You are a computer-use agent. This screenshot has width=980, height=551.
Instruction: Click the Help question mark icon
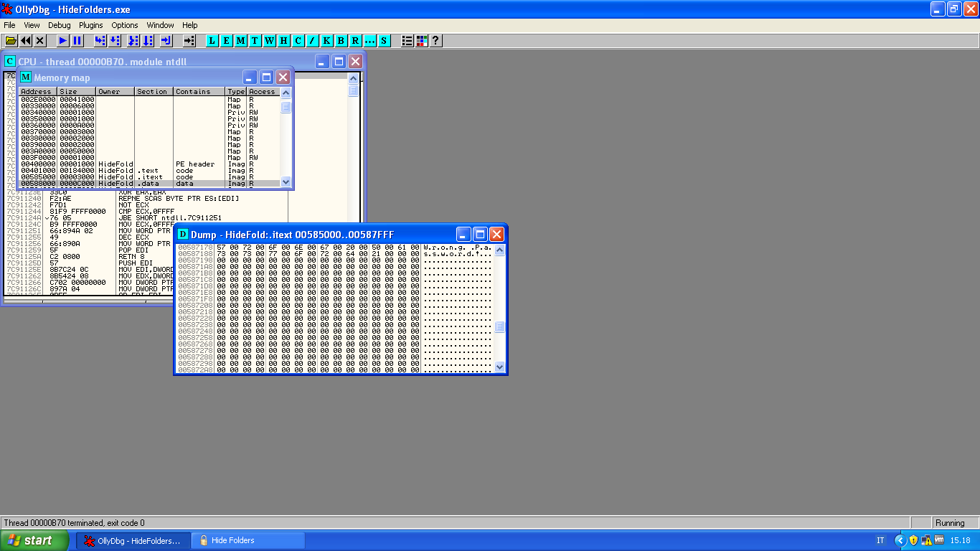click(x=435, y=41)
